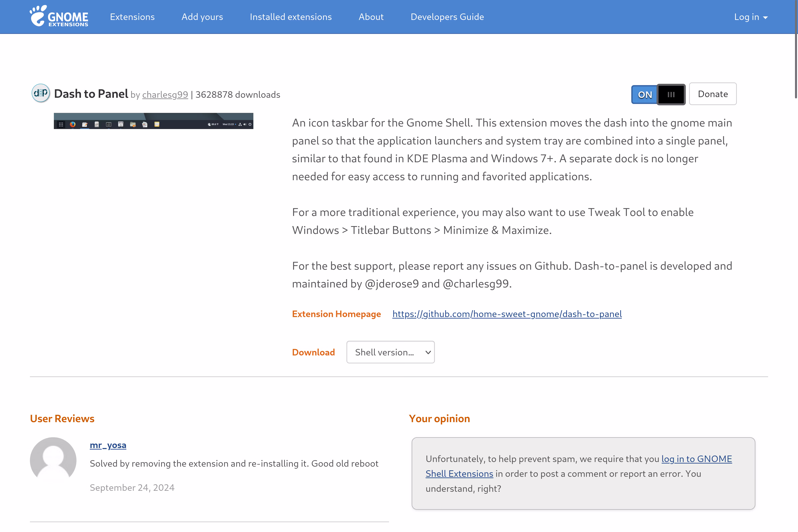Open the Add yours page
Viewport: 798px width, 532px height.
(202, 17)
